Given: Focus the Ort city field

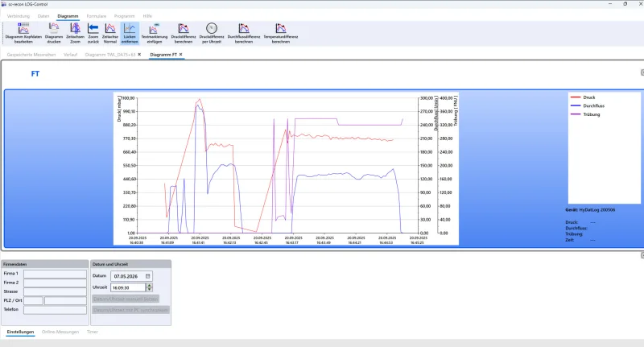Looking at the screenshot, I should click(65, 300).
